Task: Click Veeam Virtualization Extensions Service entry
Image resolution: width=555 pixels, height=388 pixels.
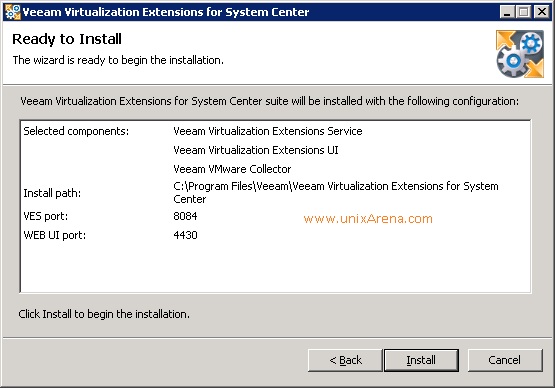Action: tap(268, 131)
